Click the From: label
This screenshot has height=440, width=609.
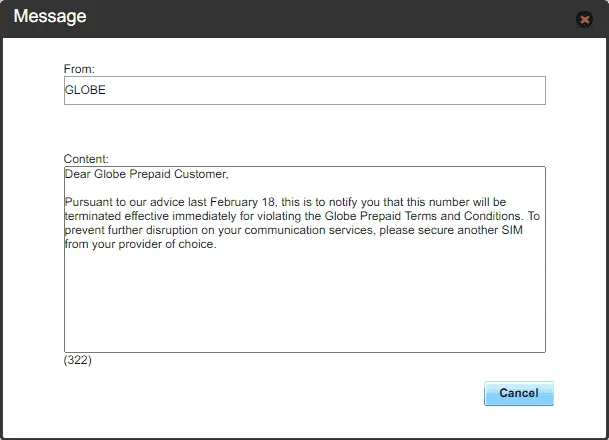pos(79,69)
